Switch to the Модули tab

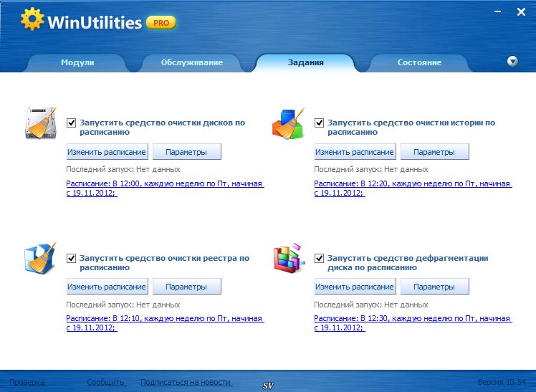tap(77, 62)
